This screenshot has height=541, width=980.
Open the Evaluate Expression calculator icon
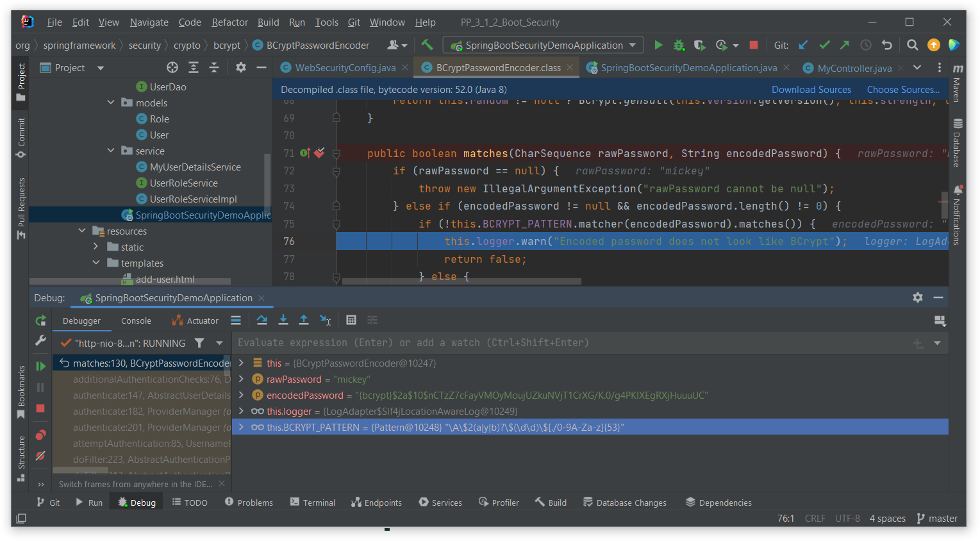[351, 320]
